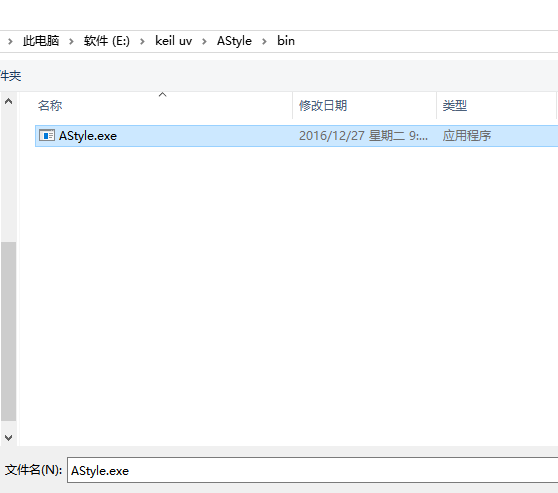Navigate to AStyle folder in breadcrumb

[x=234, y=41]
